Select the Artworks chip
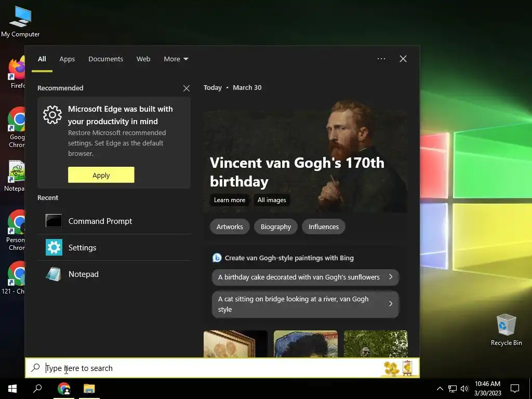The height and width of the screenshot is (399, 532). (230, 227)
